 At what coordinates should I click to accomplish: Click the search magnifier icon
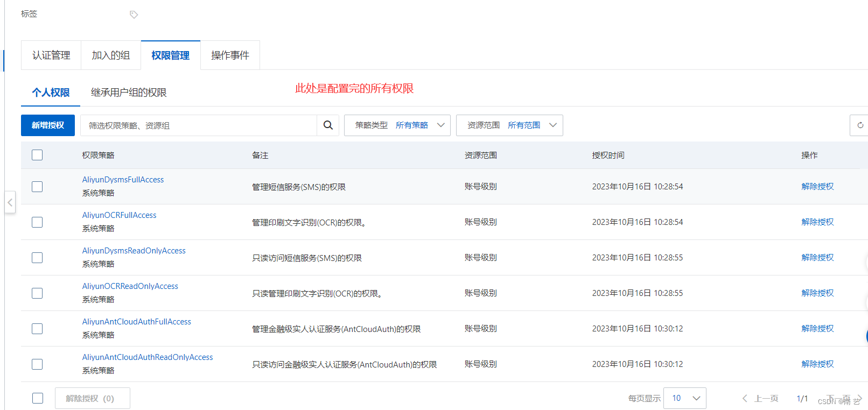point(328,125)
